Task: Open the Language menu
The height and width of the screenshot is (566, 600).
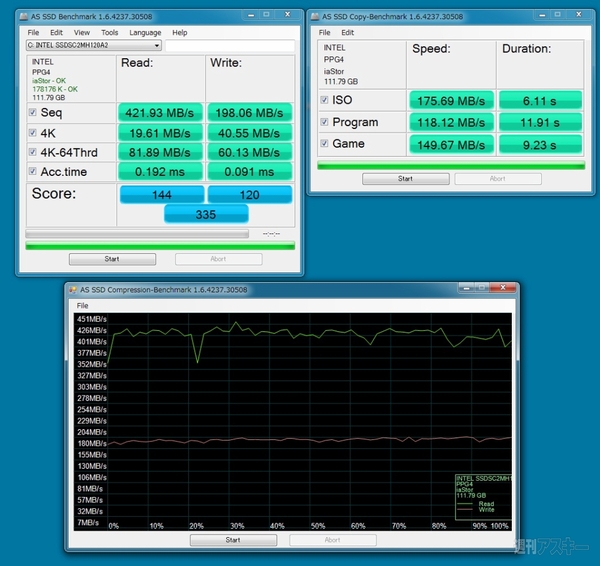Action: (x=145, y=32)
